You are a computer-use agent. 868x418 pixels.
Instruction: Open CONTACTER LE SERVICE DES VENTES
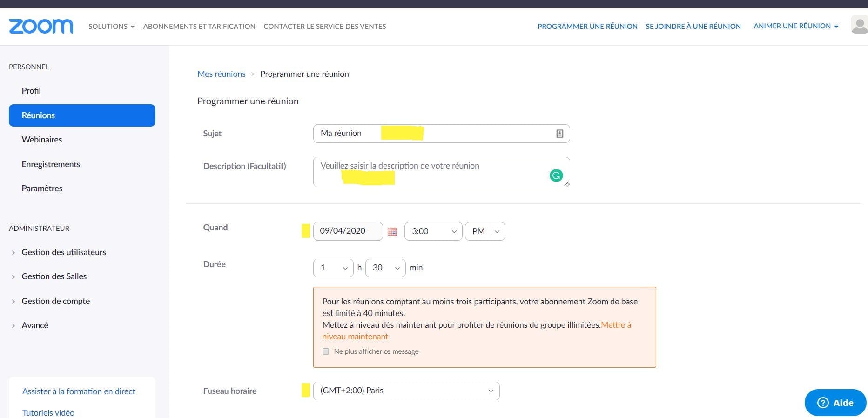325,27
